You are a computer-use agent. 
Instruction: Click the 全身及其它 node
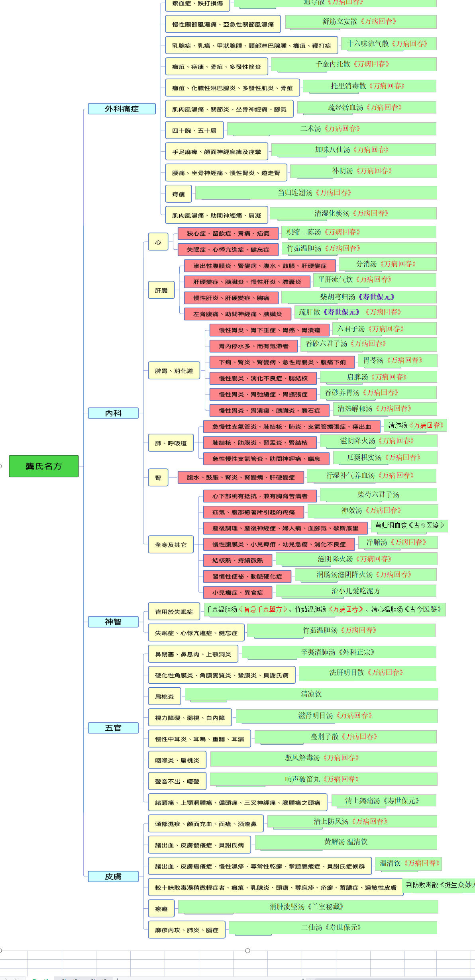point(171,544)
